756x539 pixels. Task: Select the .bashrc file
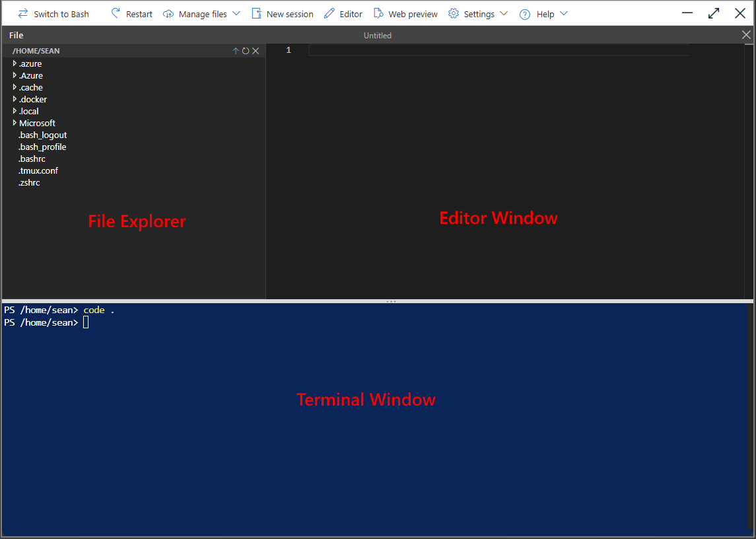click(32, 159)
